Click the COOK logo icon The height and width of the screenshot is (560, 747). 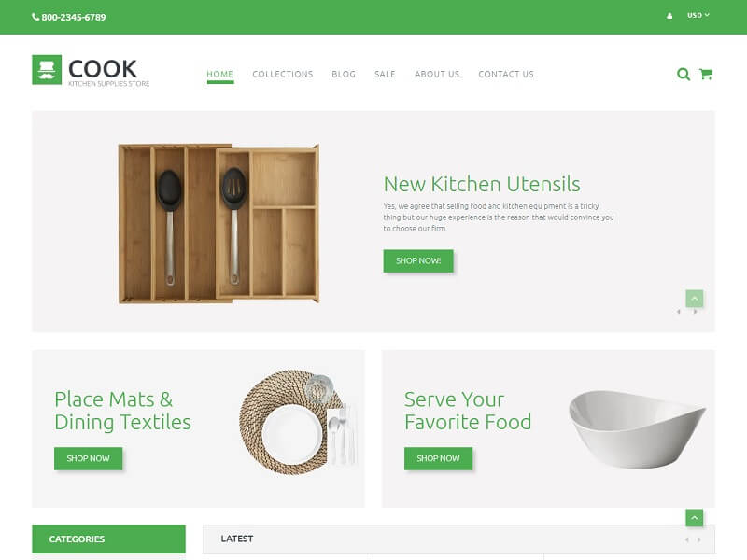(47, 70)
